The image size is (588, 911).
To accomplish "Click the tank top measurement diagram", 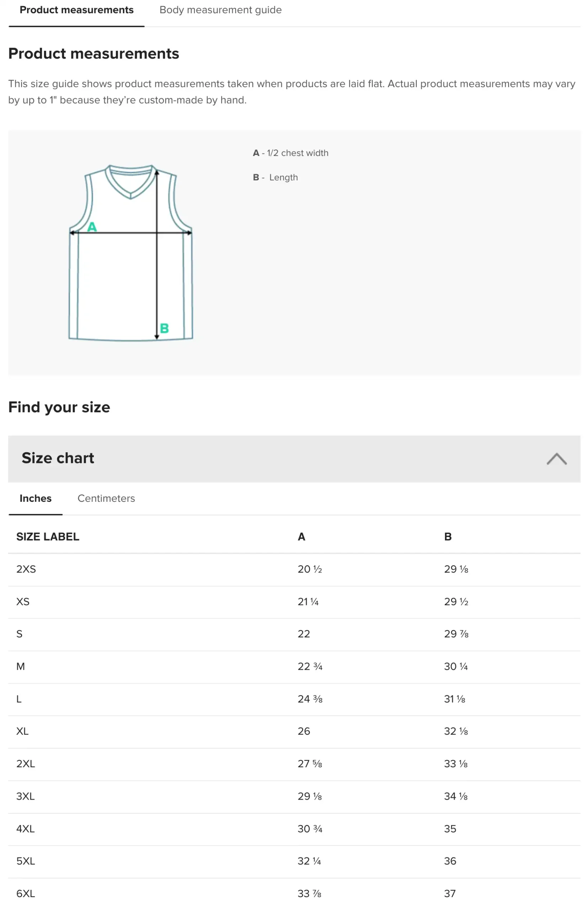I will [x=130, y=253].
